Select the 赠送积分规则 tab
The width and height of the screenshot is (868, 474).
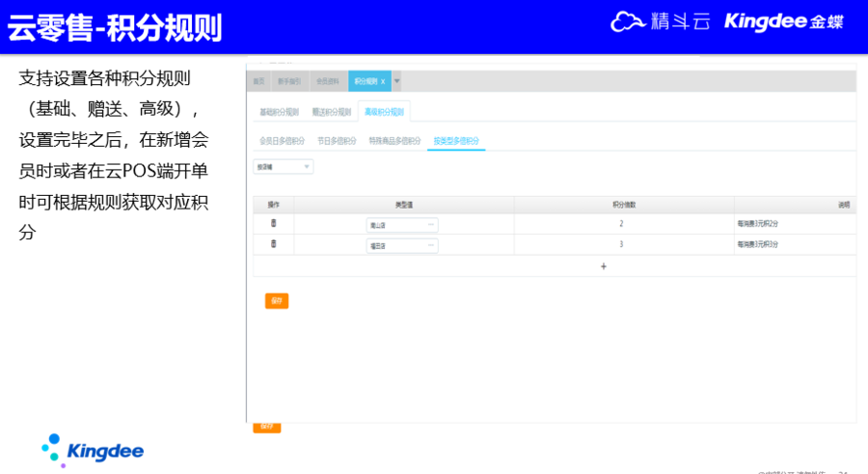[x=331, y=112]
